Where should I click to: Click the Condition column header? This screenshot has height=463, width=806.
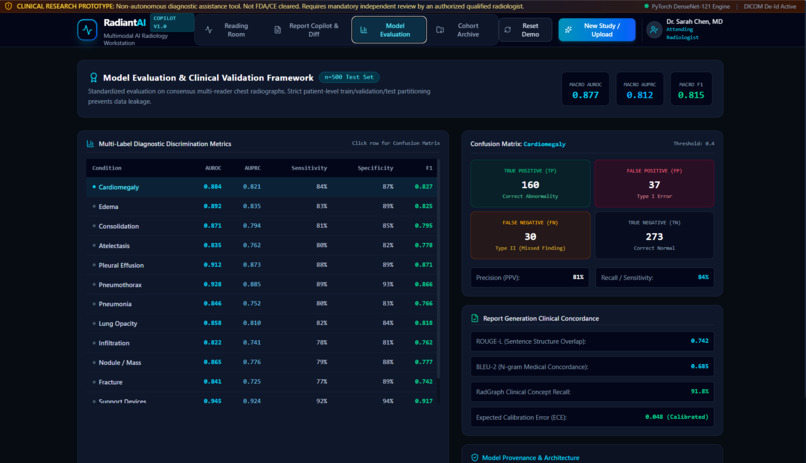106,168
